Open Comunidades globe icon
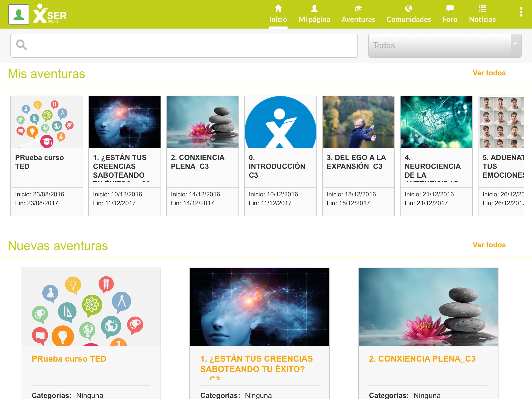532x399 pixels. pyautogui.click(x=408, y=9)
